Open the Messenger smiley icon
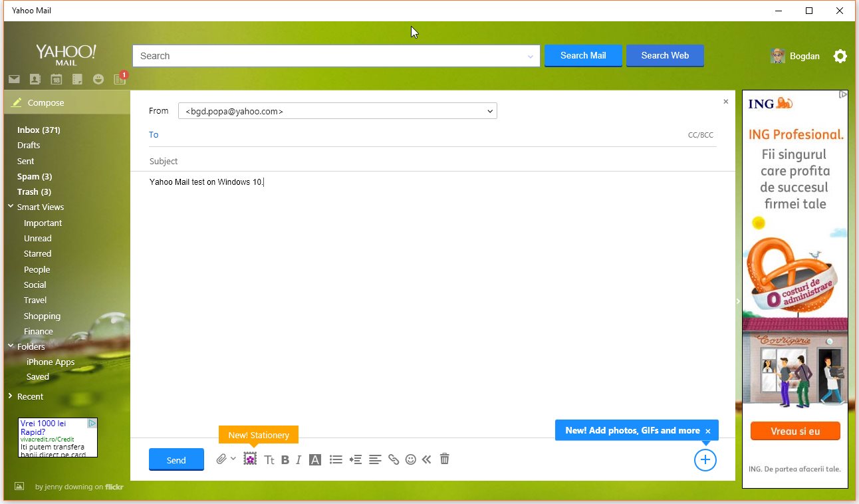 pyautogui.click(x=98, y=79)
